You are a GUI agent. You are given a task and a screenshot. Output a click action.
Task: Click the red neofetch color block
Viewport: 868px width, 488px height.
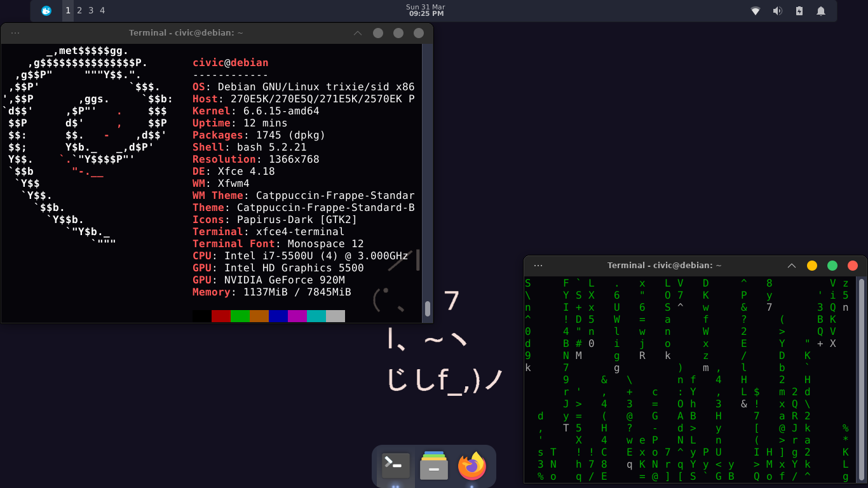(x=221, y=316)
